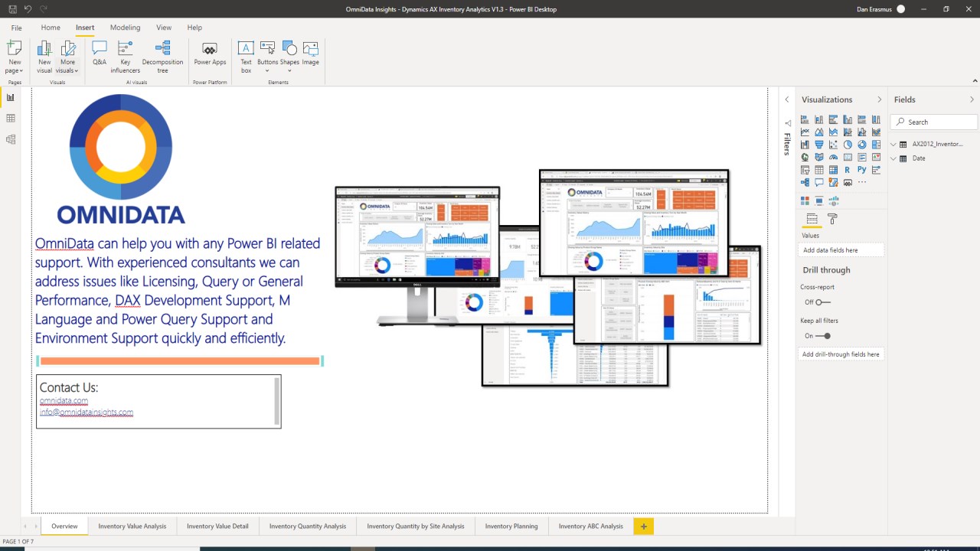
Task: Open the Inventory Value Detail page tab
Action: click(217, 527)
